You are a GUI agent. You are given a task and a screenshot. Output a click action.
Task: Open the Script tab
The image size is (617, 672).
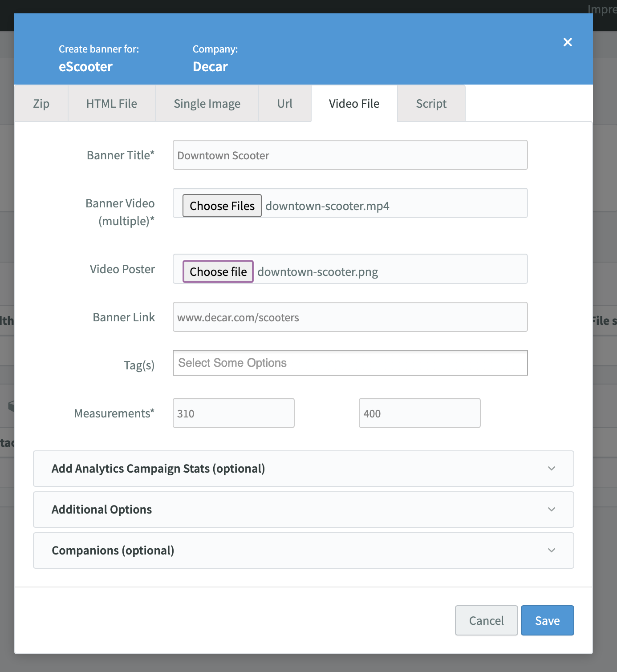[x=431, y=104]
